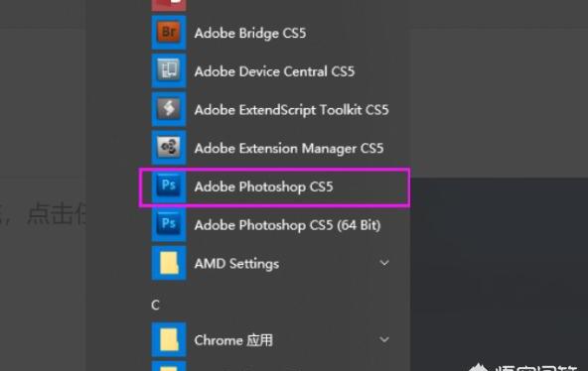Open the Adobe Extension Manager CS5 label

(289, 148)
